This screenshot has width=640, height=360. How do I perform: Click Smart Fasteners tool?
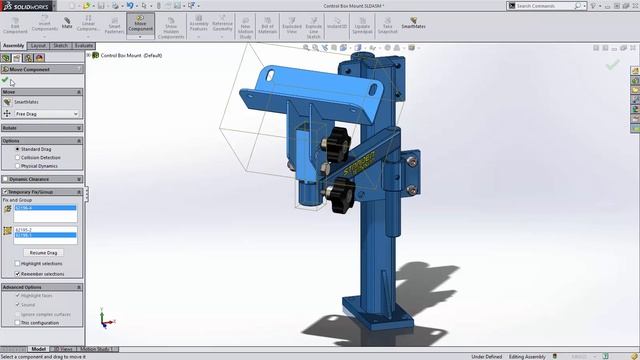[114, 25]
